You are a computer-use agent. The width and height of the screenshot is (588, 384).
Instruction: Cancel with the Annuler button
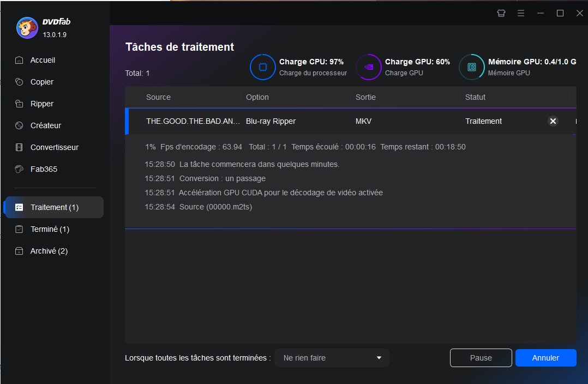(x=545, y=358)
